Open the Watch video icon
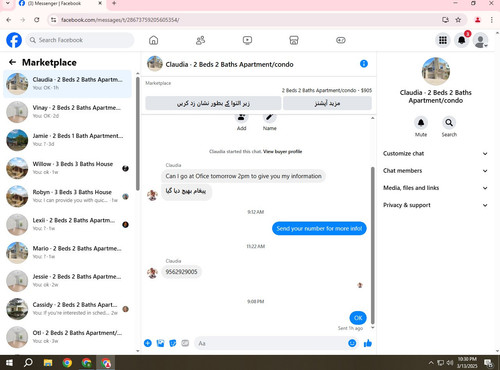 pos(247,40)
